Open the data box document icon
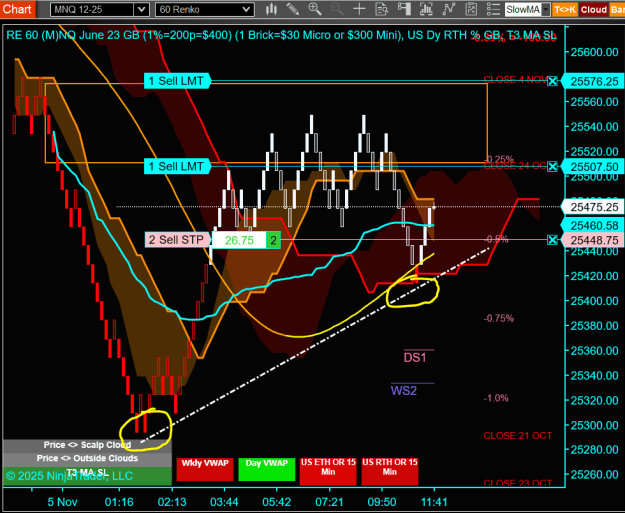The height and width of the screenshot is (513, 625). (x=382, y=9)
